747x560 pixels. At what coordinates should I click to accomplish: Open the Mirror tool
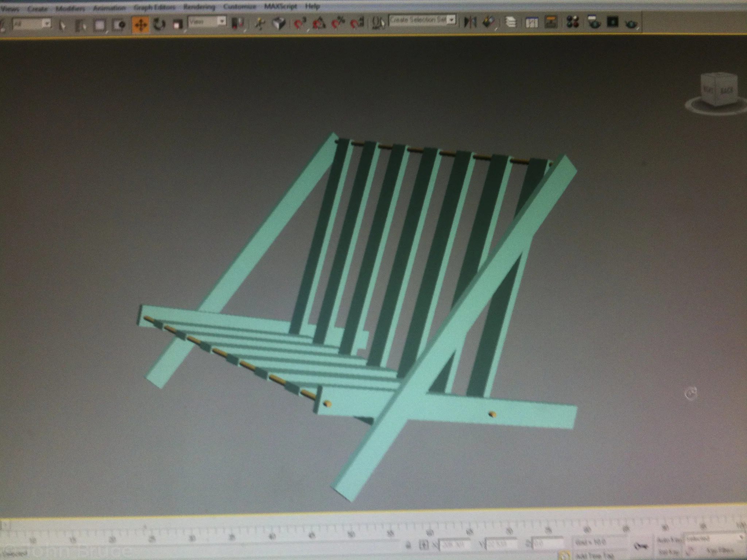pyautogui.click(x=470, y=23)
